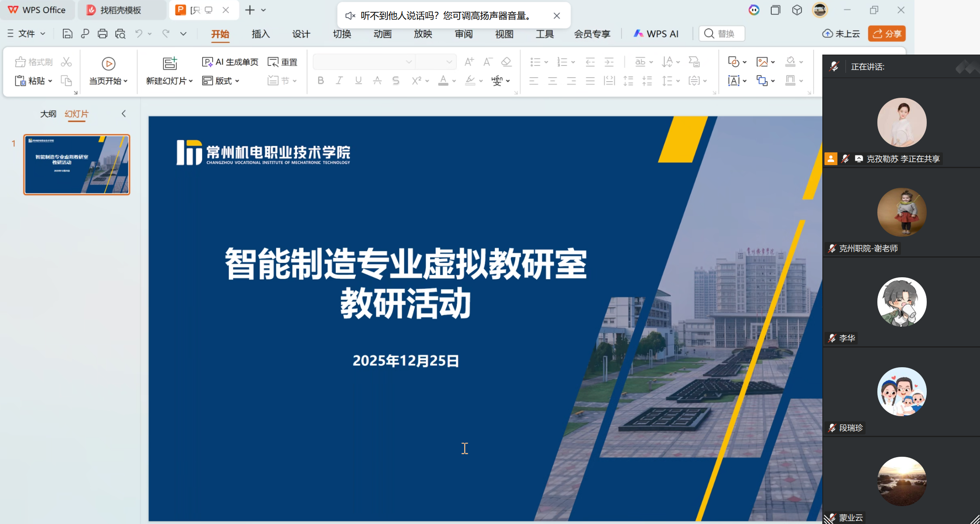Toggle underline formatting
This screenshot has height=524, width=980.
[x=358, y=81]
